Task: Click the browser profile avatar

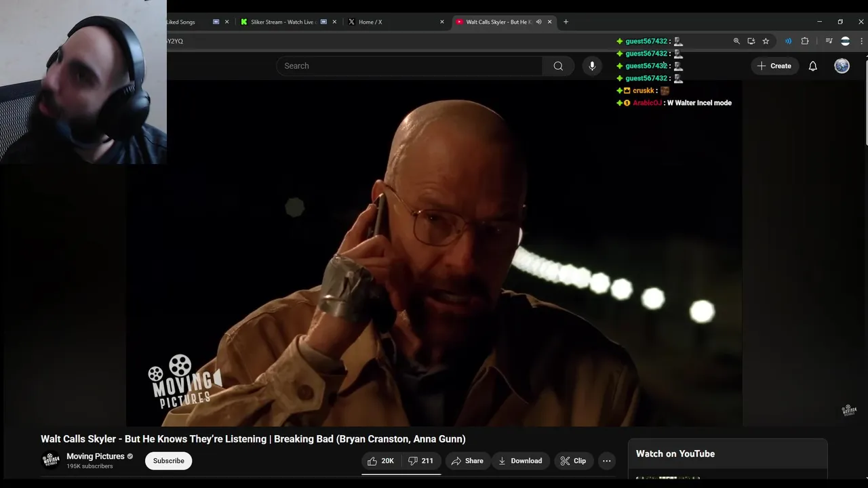Action: 845,41
